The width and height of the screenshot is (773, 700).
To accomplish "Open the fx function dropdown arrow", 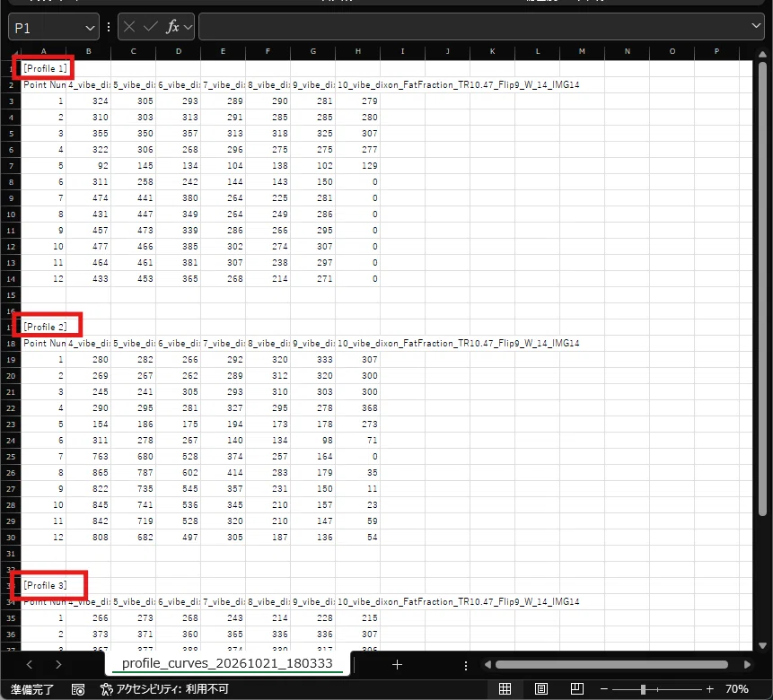I will [188, 27].
